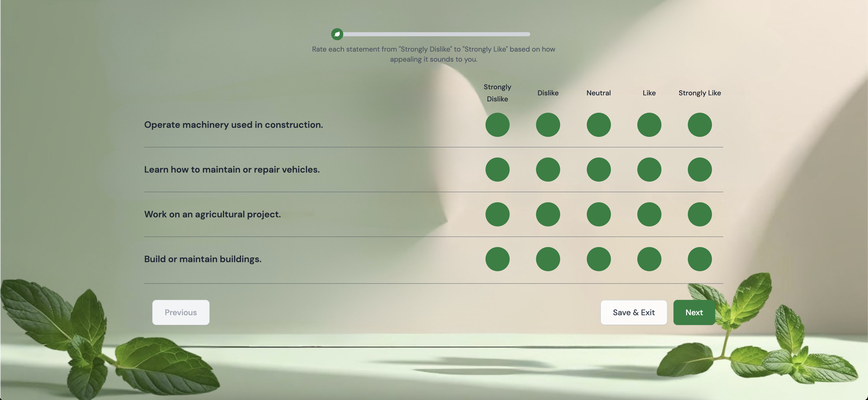
Task: Rate the agricultural project statement as Strongly Like
Action: coord(700,214)
